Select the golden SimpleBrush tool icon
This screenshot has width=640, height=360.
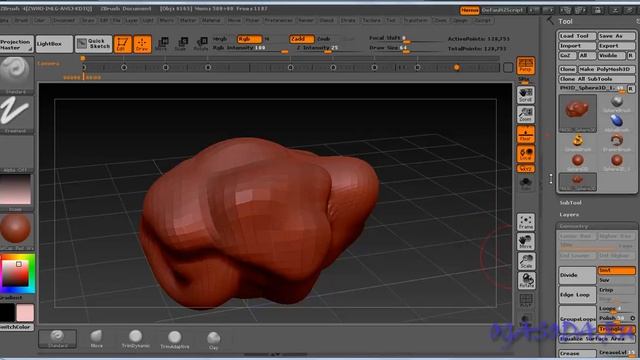(578, 141)
